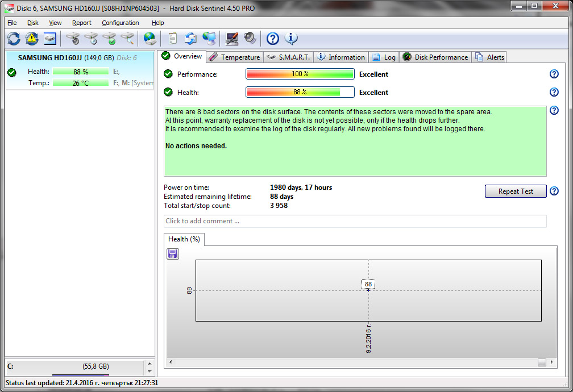Screen dimensions: 573x392
Task: Click the status bar 'Status last updated' text
Action: click(82, 383)
